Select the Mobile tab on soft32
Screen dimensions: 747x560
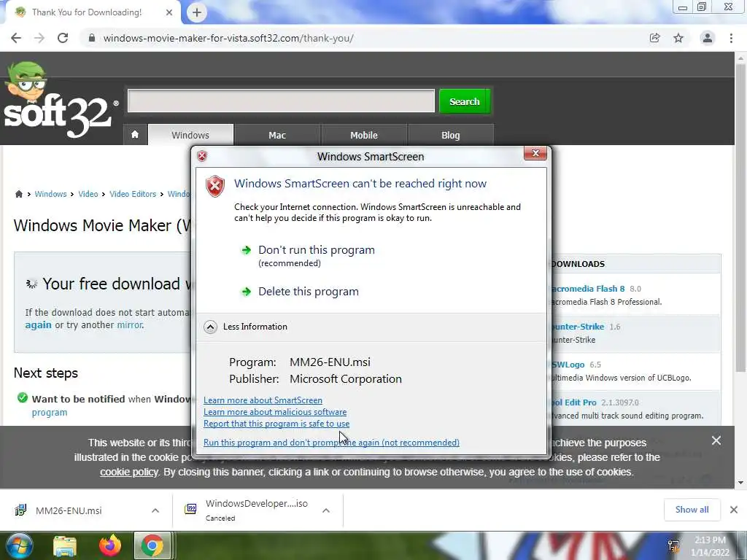pos(364,135)
